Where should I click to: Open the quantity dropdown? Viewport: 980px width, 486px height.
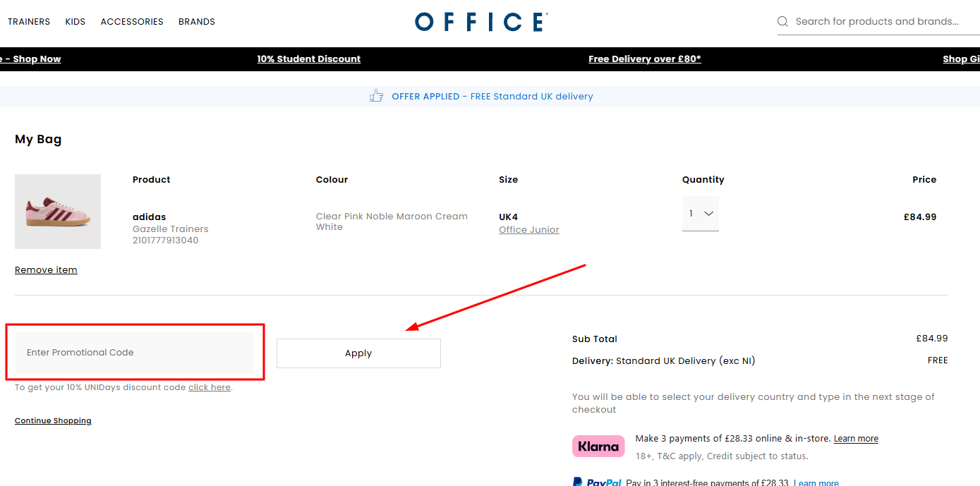pos(700,213)
